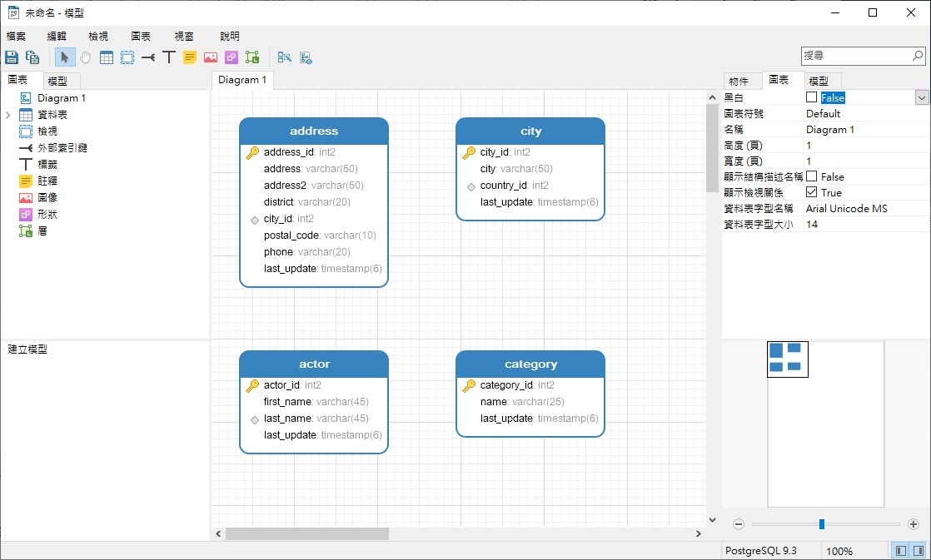Uncheck the 顯示檢視關係 checkbox
The image size is (931, 560).
tap(812, 192)
